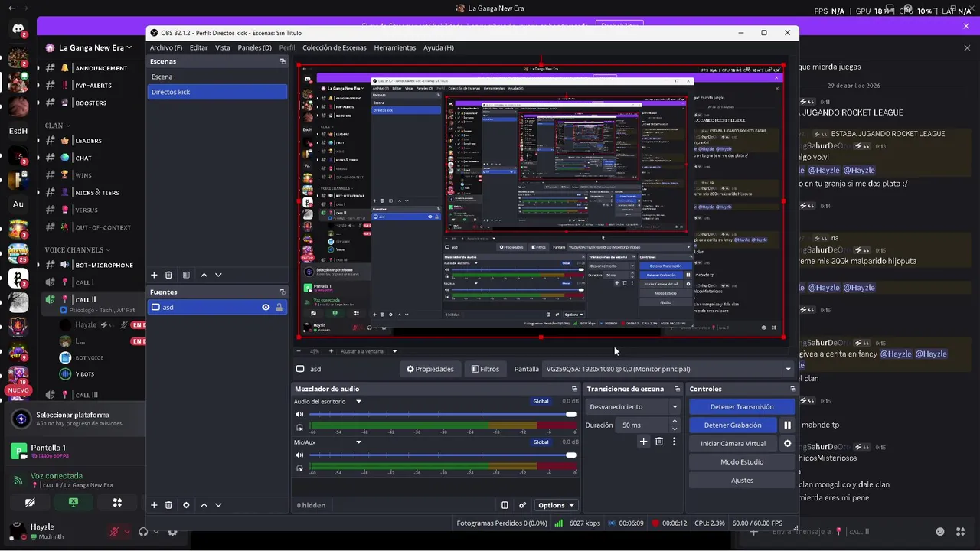Turn on camera in Discord voice panel
The width and height of the screenshot is (980, 551).
pyautogui.click(x=30, y=503)
